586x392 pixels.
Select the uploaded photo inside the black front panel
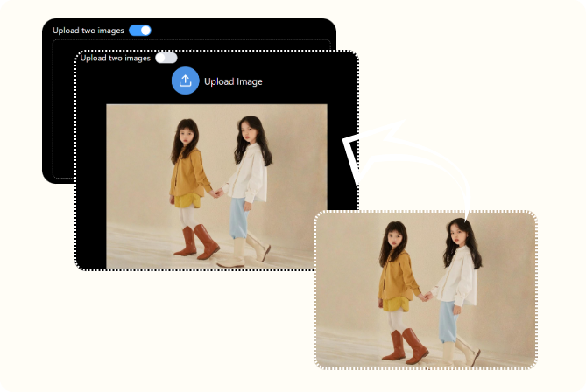pyautogui.click(x=216, y=186)
